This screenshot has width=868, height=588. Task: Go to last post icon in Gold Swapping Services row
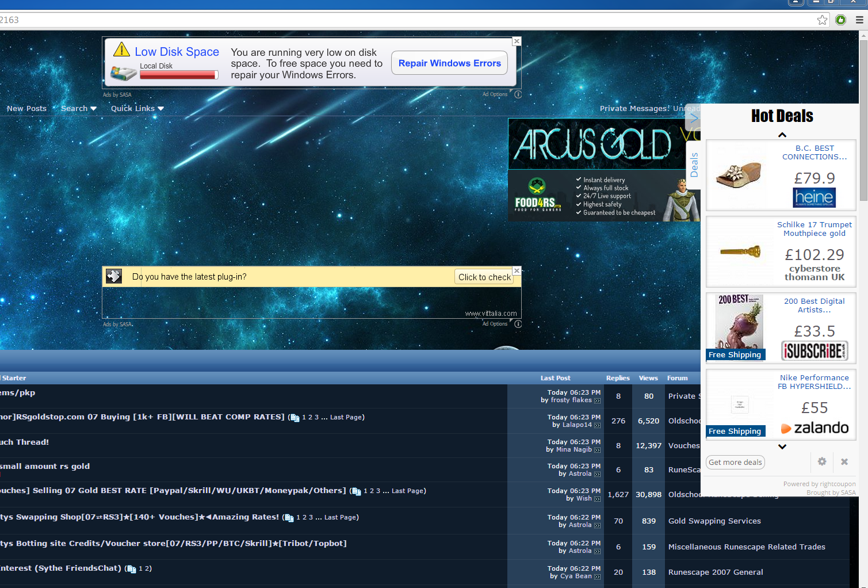click(598, 525)
